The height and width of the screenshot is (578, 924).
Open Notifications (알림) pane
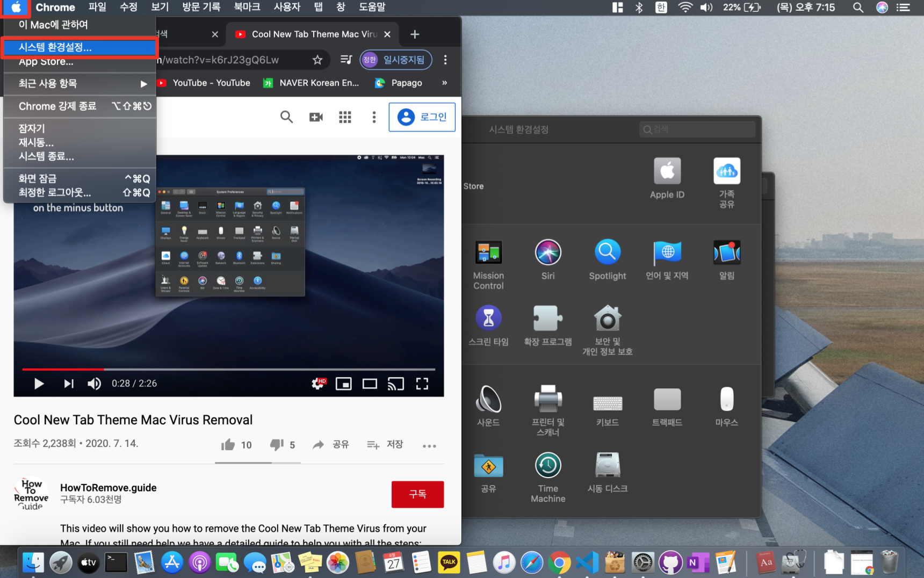click(727, 259)
